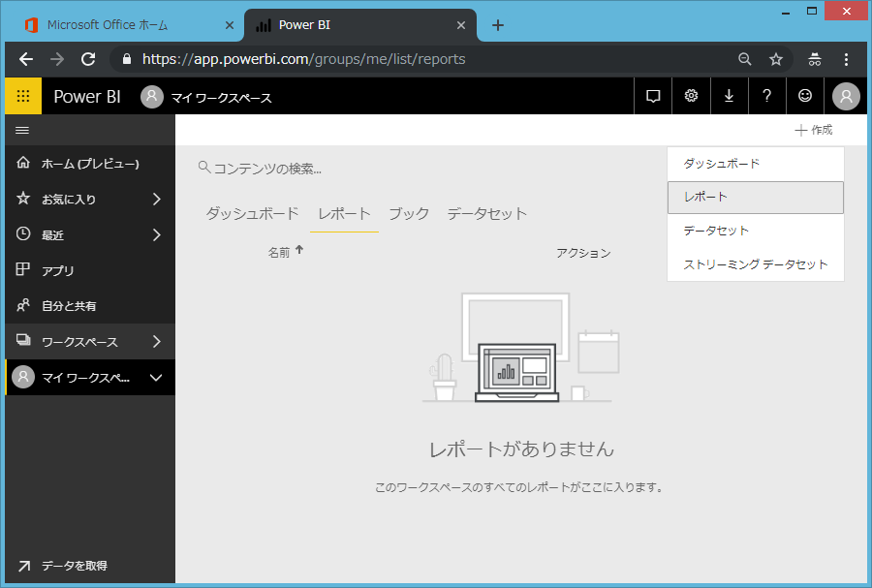Open the browser three-dot menu
Screen dimensions: 872x588
[x=846, y=59]
